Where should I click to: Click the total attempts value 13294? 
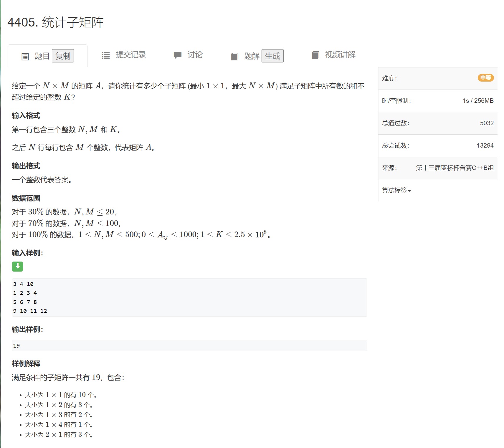click(x=485, y=146)
